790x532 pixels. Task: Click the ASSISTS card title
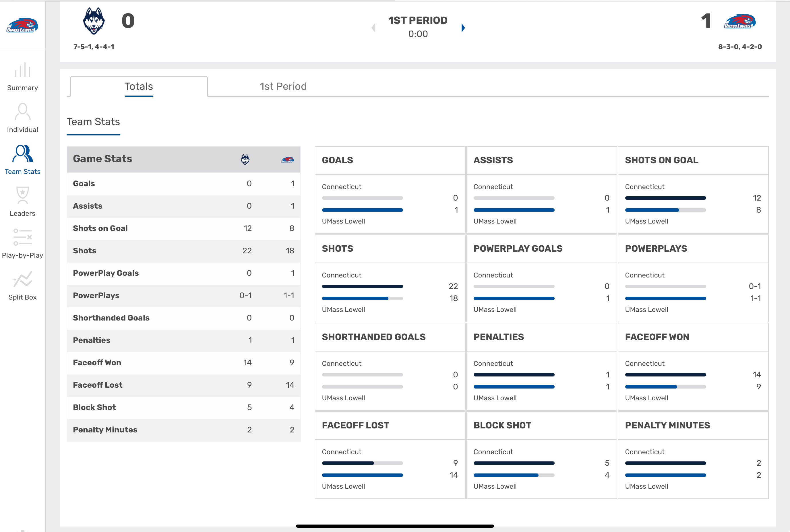[493, 160]
